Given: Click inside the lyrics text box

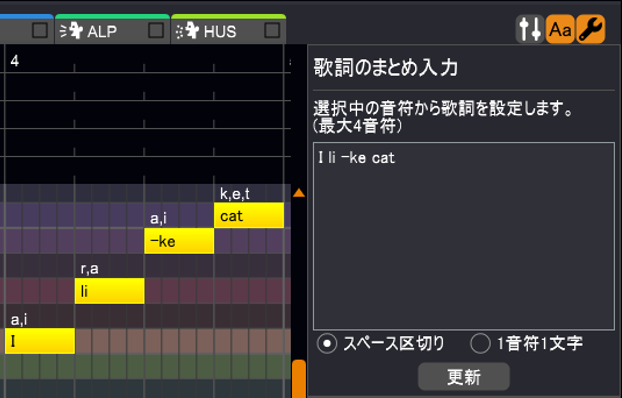Looking at the screenshot, I should tap(464, 236).
